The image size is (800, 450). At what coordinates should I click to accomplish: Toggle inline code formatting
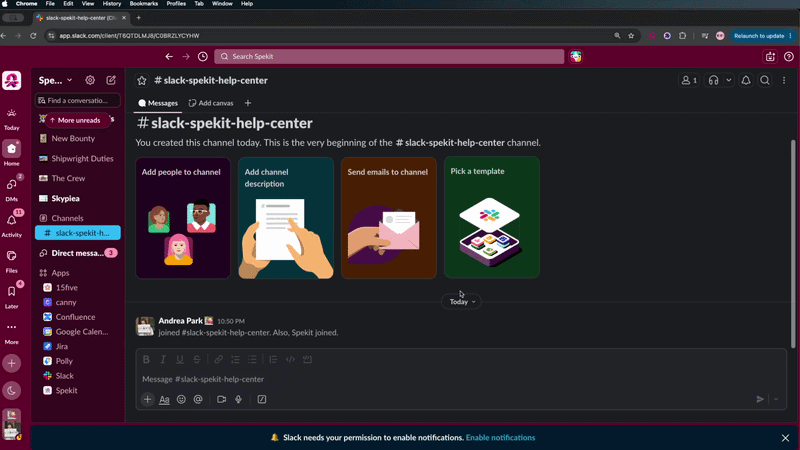click(290, 359)
